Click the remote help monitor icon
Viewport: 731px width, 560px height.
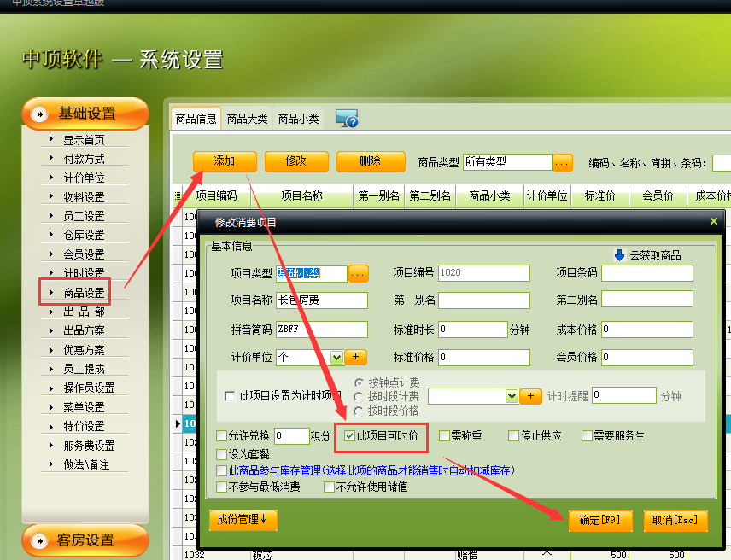pos(347,119)
